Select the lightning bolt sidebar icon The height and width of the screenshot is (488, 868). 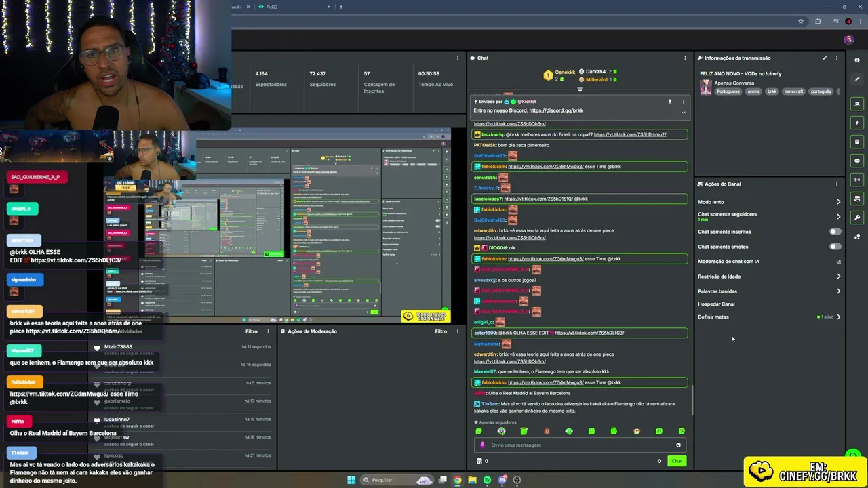point(857,123)
